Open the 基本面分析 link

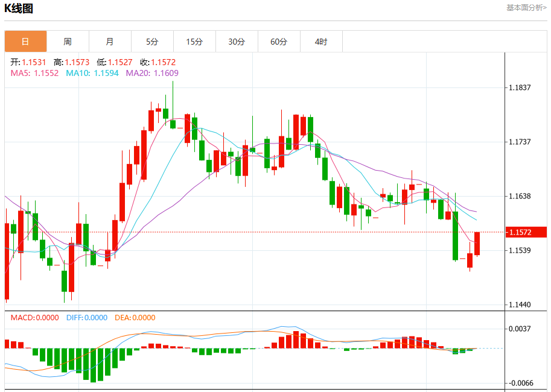coord(526,8)
